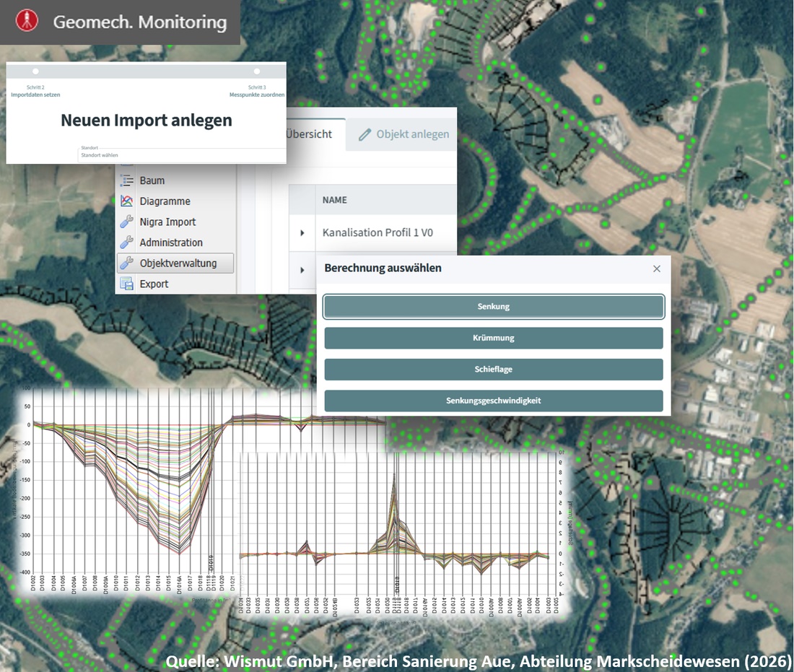Image resolution: width=794 pixels, height=672 pixels.
Task: Click the Schritt 3 Messpunkte zuordnen step marker
Action: 257,71
